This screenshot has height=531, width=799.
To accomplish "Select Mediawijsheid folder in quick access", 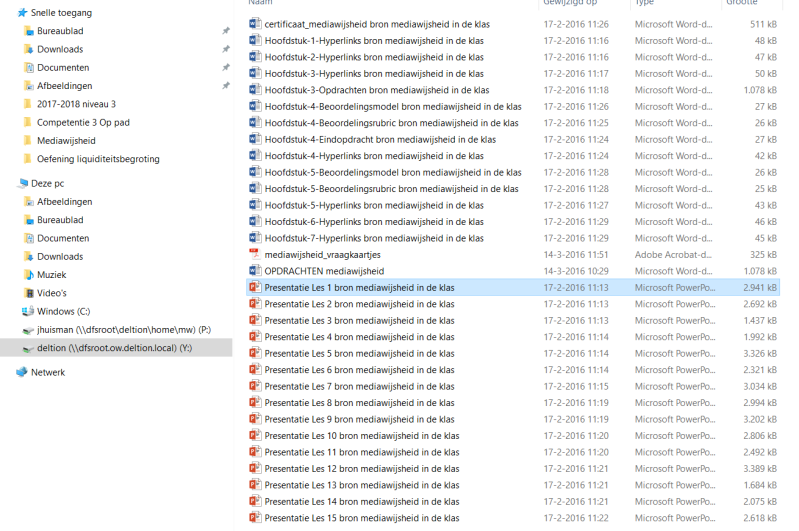I will click(x=66, y=141).
